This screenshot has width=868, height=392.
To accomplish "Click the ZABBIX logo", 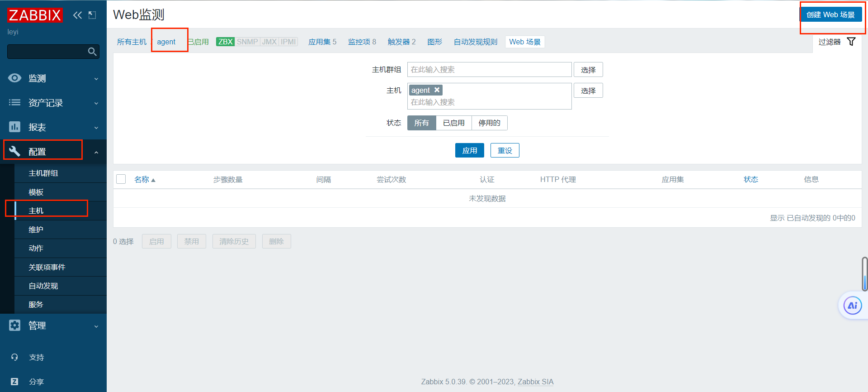I will tap(35, 15).
